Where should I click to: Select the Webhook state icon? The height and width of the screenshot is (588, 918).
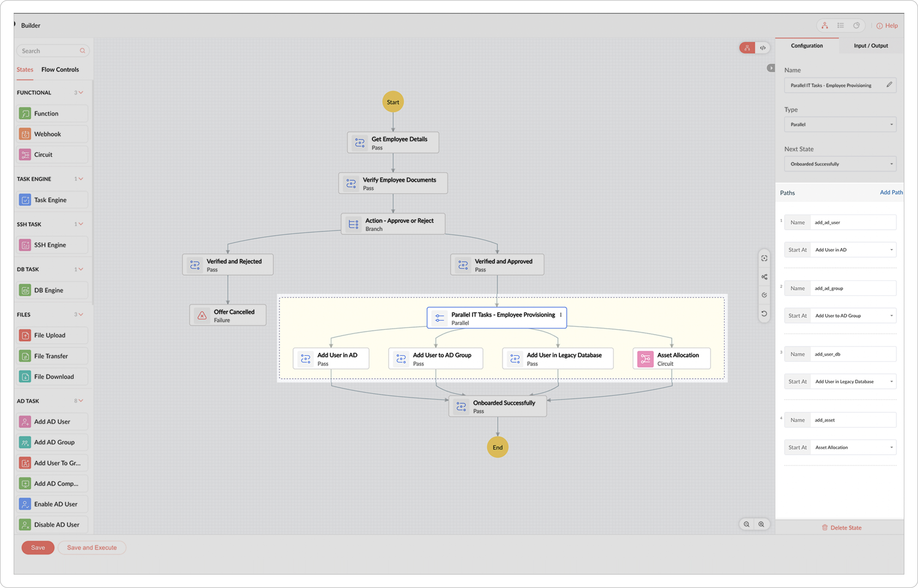coord(25,134)
